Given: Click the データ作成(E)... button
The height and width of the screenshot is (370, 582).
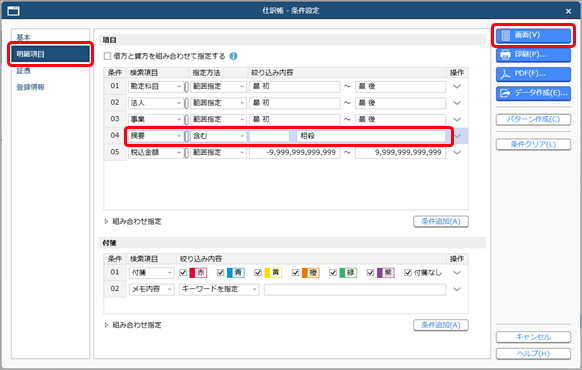Looking at the screenshot, I should (533, 93).
